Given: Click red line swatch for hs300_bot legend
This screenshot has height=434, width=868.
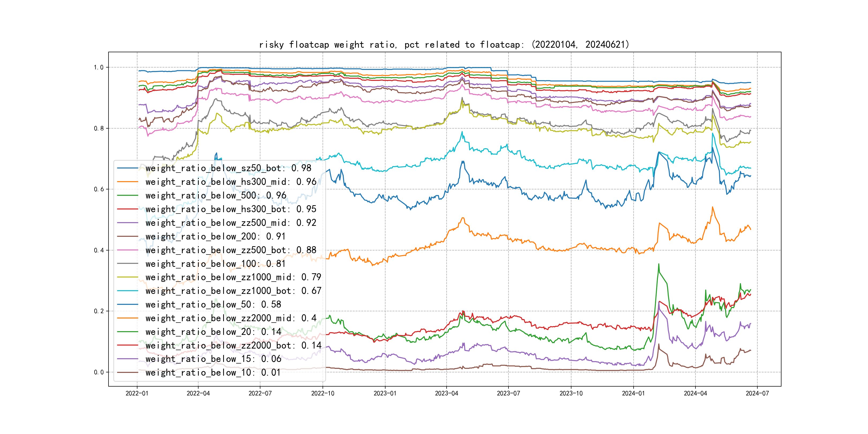Looking at the screenshot, I should (x=127, y=209).
